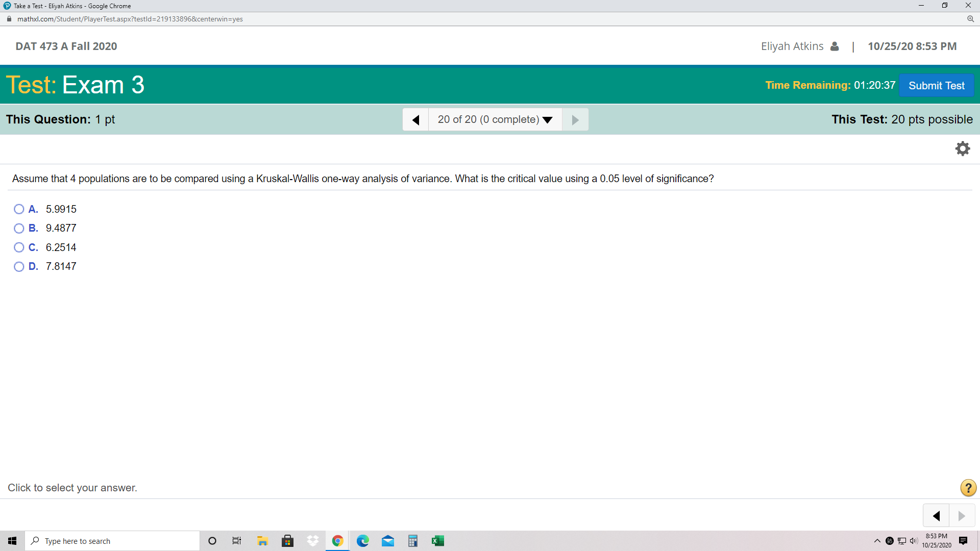Open the Help question mark bubble

tap(967, 488)
